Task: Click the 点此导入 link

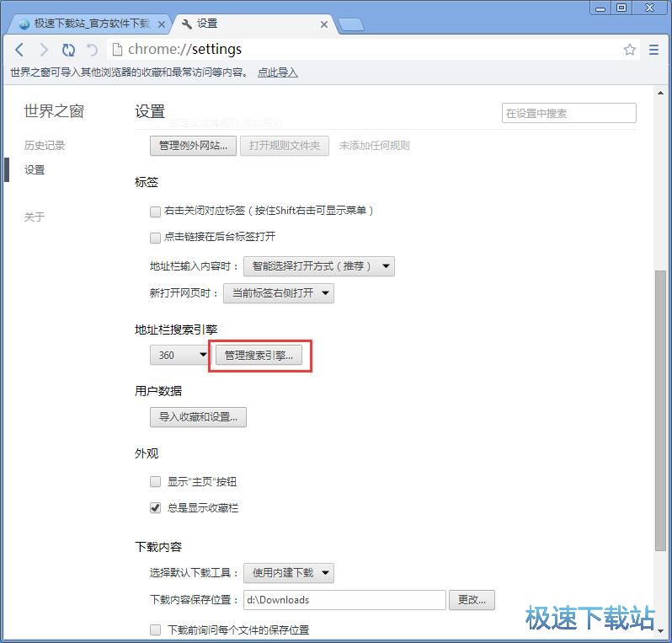Action: click(277, 72)
